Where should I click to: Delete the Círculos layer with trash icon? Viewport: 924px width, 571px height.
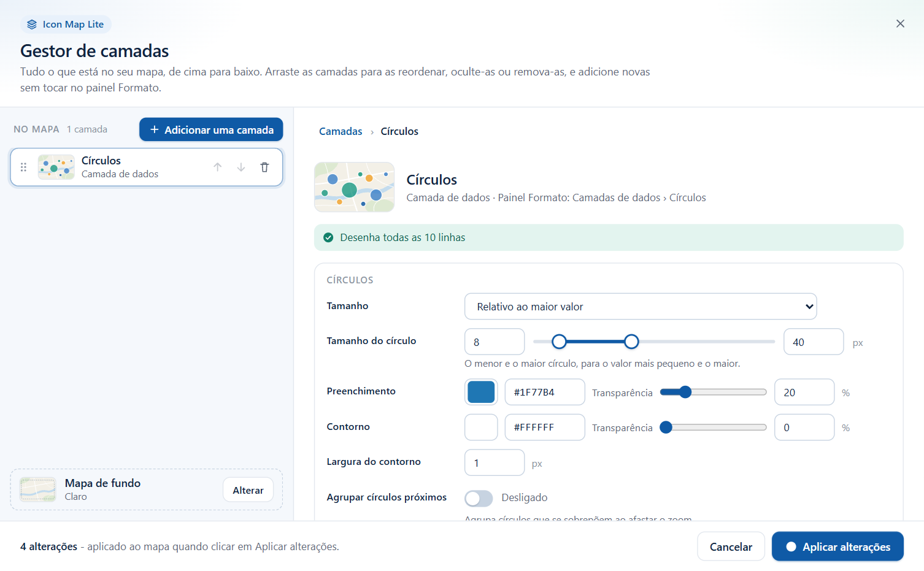tap(264, 167)
